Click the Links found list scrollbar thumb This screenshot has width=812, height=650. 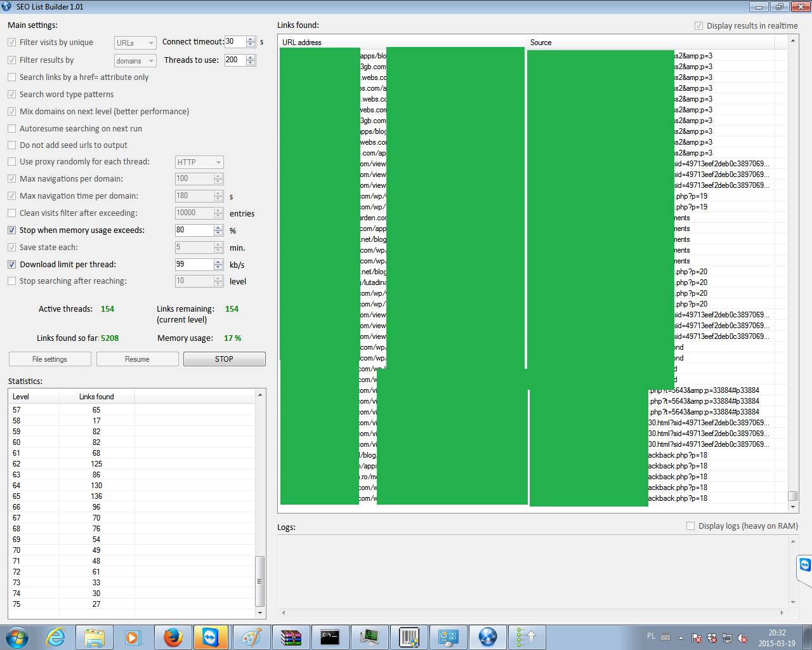(x=793, y=496)
